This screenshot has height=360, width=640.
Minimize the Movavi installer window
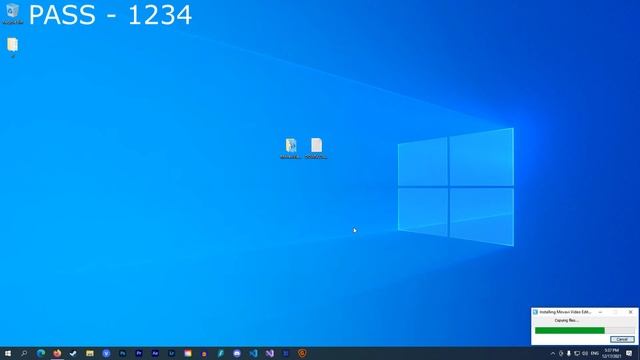pyautogui.click(x=600, y=312)
